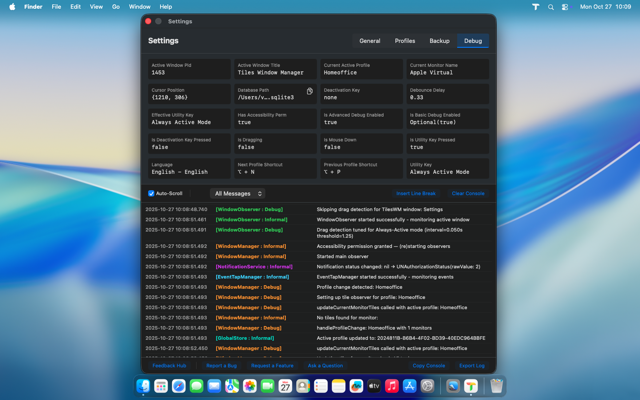Click Report a Bug
The height and width of the screenshot is (400, 640).
click(x=221, y=366)
